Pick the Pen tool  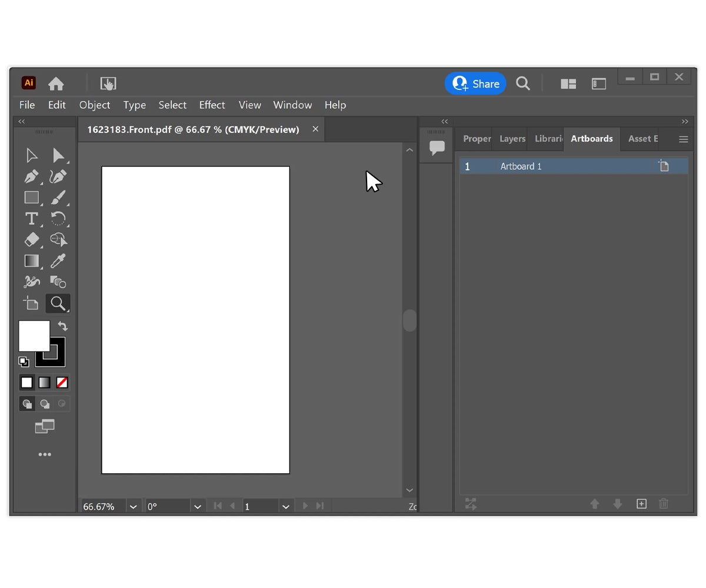click(32, 176)
